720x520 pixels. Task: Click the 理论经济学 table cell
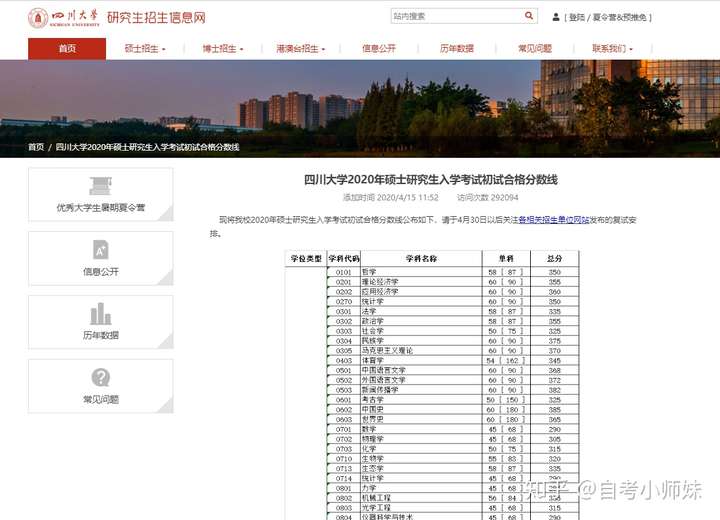point(421,282)
